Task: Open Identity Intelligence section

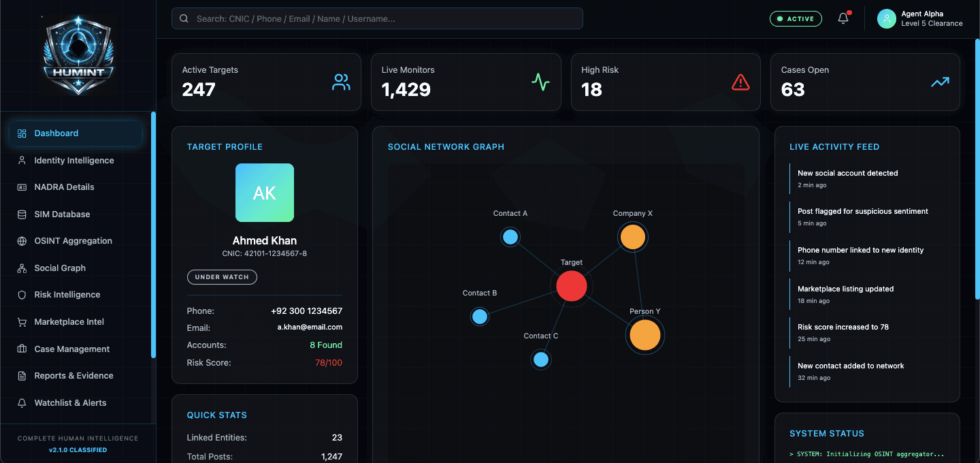Action: coord(76,161)
